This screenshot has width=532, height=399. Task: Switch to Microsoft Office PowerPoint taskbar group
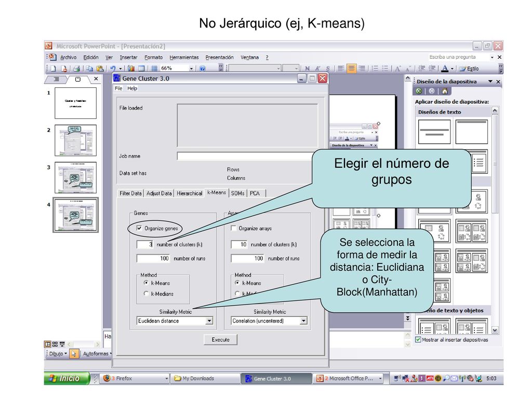click(x=348, y=378)
